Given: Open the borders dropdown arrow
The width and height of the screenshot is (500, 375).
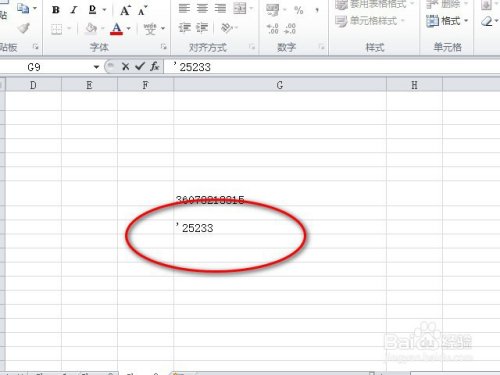Looking at the screenshot, I should 69,28.
